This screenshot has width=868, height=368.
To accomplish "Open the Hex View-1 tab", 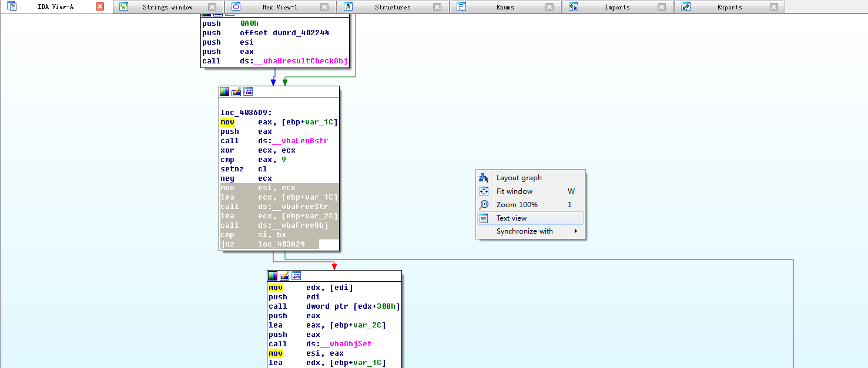I will click(x=280, y=7).
